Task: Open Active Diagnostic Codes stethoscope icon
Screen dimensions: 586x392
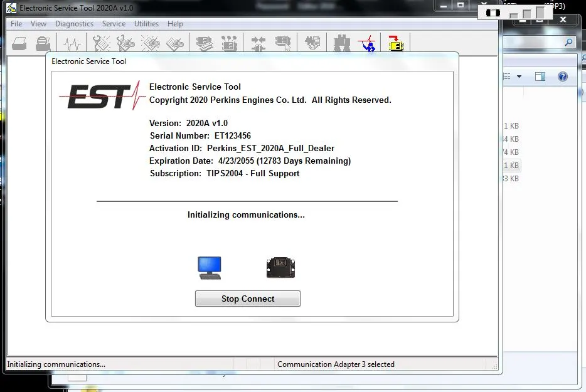Action: pyautogui.click(x=101, y=43)
